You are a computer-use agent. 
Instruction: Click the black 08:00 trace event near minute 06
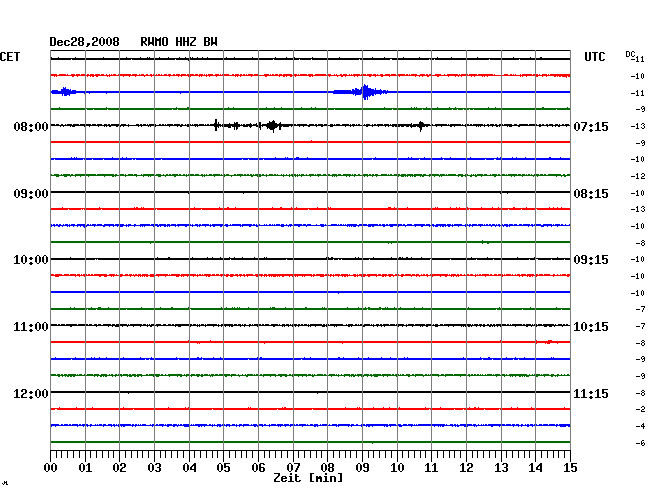(273, 125)
